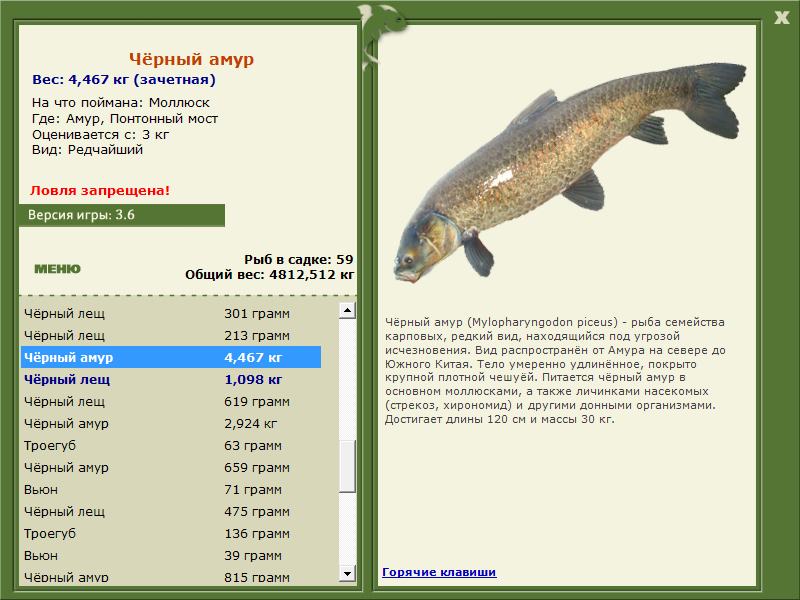Select Чёрный амур 2,924 кг row
Image resolution: width=800 pixels, height=600 pixels.
coord(171,423)
